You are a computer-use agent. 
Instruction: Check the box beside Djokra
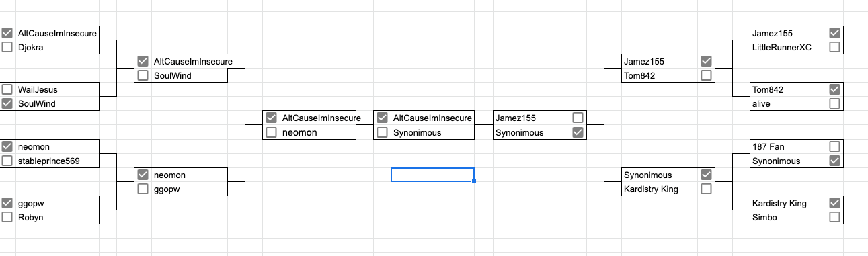(x=7, y=47)
